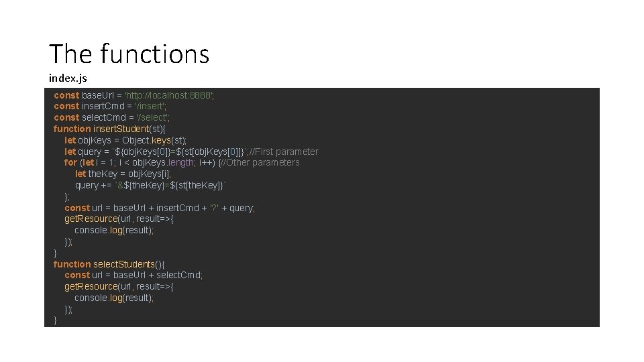Click the "//First parameter" comment
644x362 pixels.
pyautogui.click(x=284, y=152)
